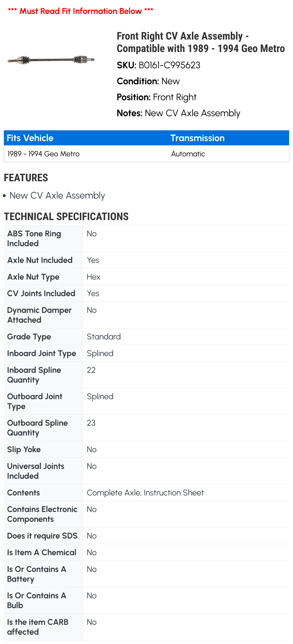Click the Fits Vehicle column header
Viewport: 293px width, 644px height.
point(30,138)
